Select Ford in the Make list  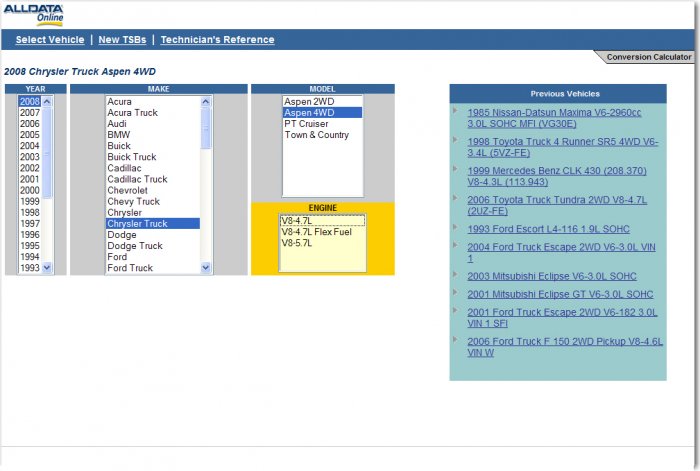click(153, 257)
